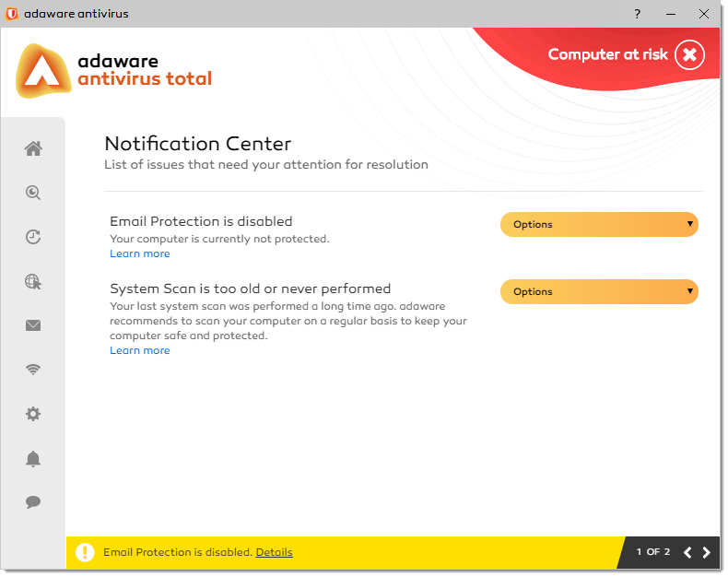Expand Options for System Scan too old
728x577 pixels.
click(599, 292)
